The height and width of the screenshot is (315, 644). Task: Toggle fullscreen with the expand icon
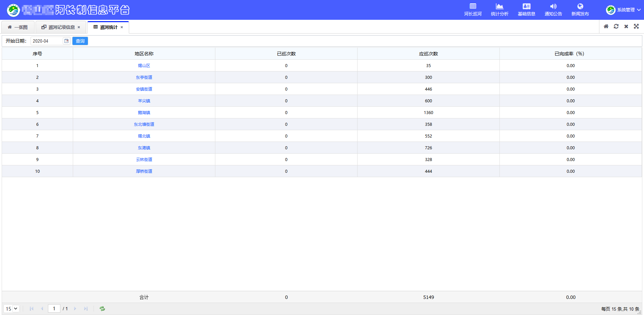[636, 27]
